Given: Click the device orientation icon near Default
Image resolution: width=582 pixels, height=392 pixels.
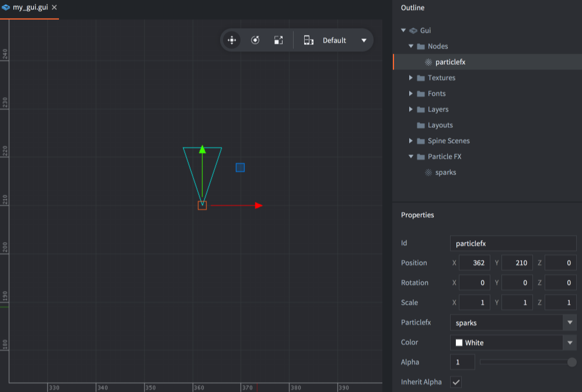Looking at the screenshot, I should tap(309, 40).
